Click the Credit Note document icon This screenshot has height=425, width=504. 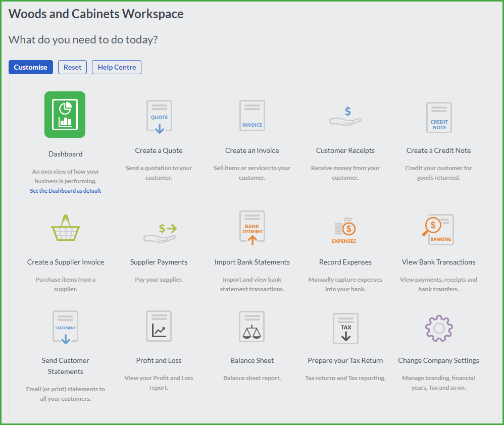point(439,118)
